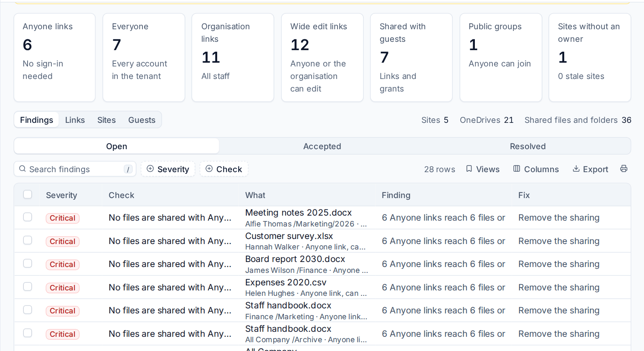The image size is (644, 351).
Task: Select the Expenses 2020.csv row checkbox
Action: pos(28,287)
